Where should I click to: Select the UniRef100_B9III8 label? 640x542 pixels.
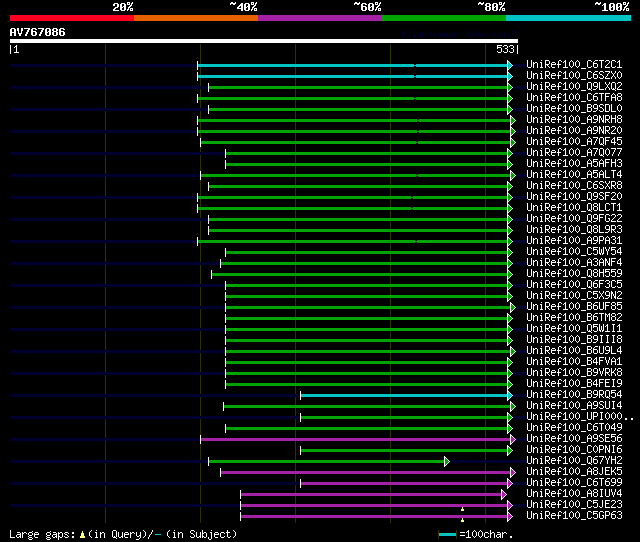(x=574, y=340)
